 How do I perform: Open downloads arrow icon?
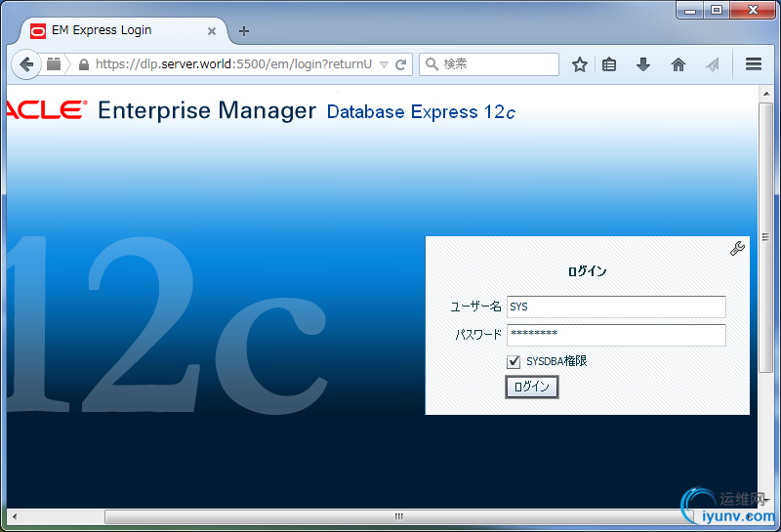point(643,64)
